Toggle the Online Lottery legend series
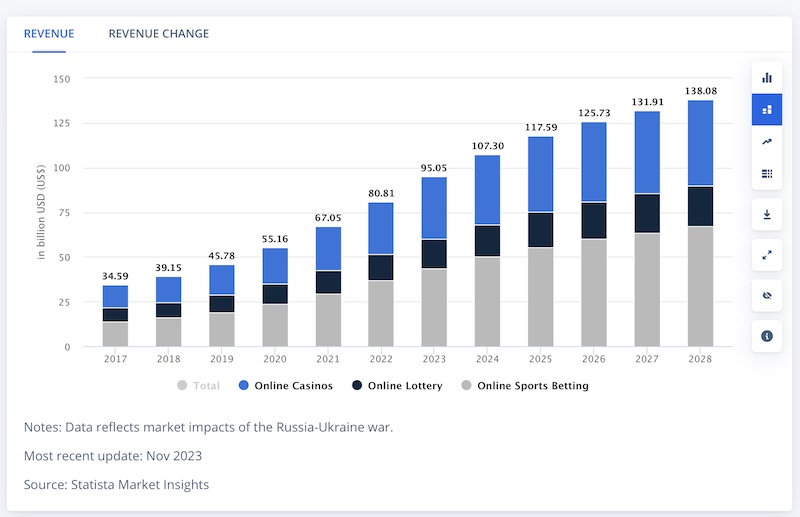 (397, 385)
